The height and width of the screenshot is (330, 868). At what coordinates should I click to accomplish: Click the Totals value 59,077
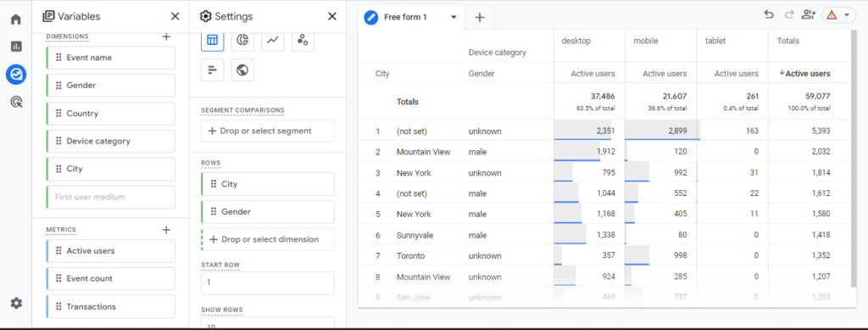click(x=817, y=96)
